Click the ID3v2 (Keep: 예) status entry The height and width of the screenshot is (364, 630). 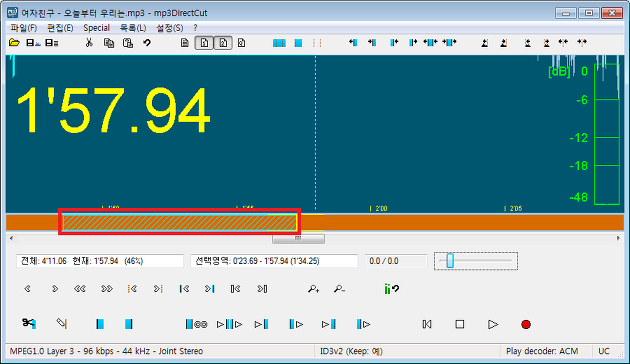(x=351, y=351)
